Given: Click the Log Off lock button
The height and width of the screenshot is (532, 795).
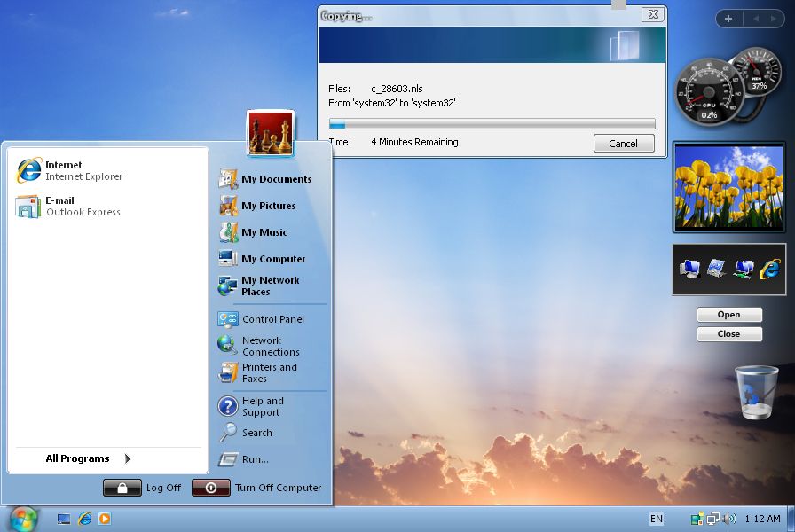Looking at the screenshot, I should tap(122, 488).
